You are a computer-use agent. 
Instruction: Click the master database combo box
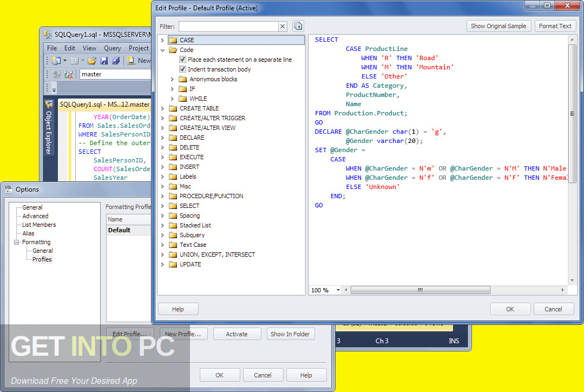coord(115,74)
